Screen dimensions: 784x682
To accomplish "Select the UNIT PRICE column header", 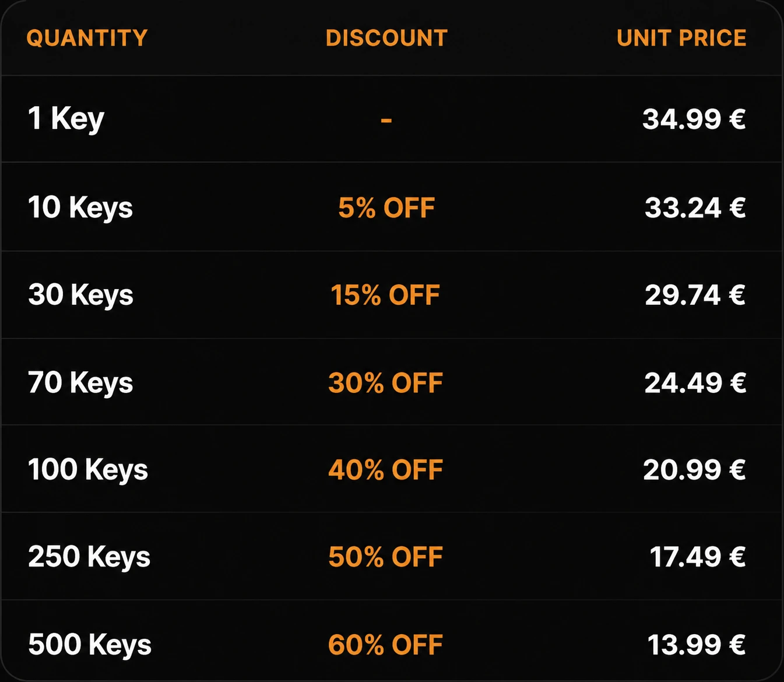I will pos(681,38).
